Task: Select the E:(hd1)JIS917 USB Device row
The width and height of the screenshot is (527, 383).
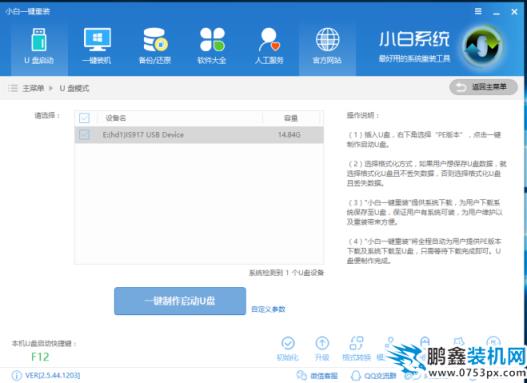Action: click(x=199, y=135)
